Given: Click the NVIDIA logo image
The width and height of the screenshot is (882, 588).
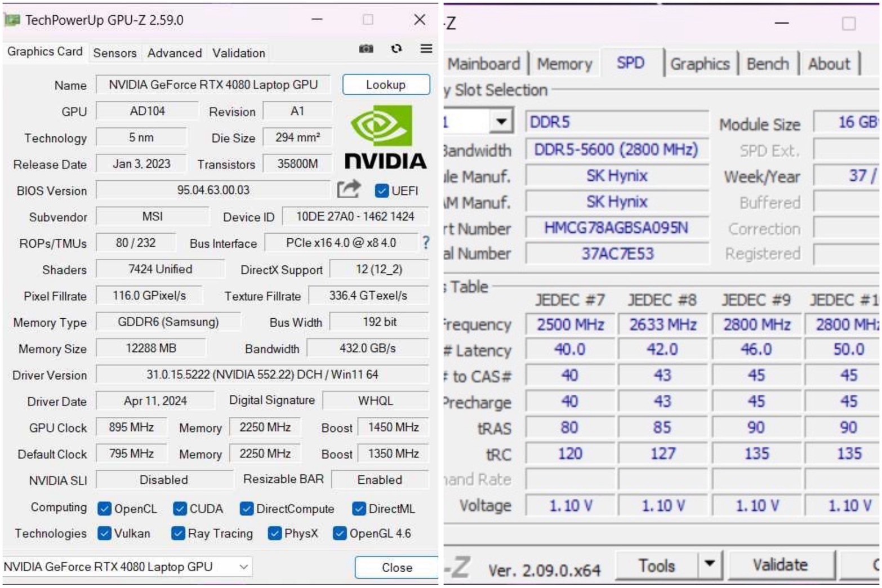Looking at the screenshot, I should tap(385, 137).
